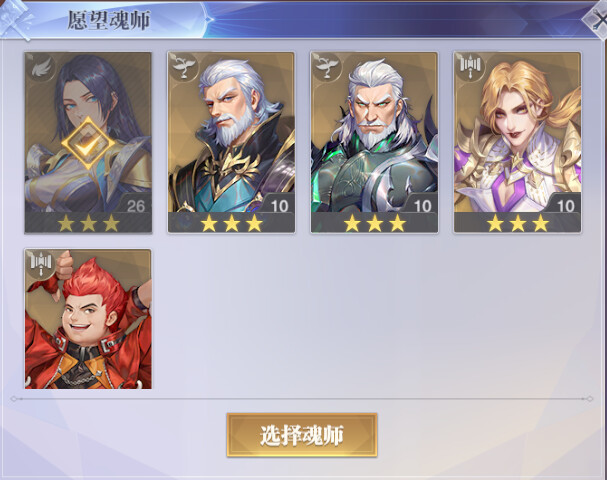Viewport: 607px width, 480px height.
Task: Click the hammer emblem beside 愿望魂师 title
Action: pyautogui.click(x=15, y=19)
